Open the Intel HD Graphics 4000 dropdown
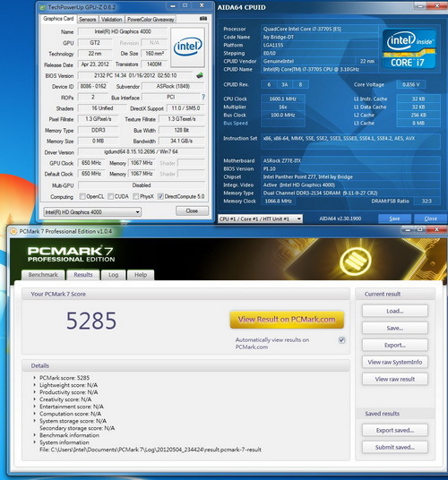This screenshot has height=480, width=448. point(92,212)
